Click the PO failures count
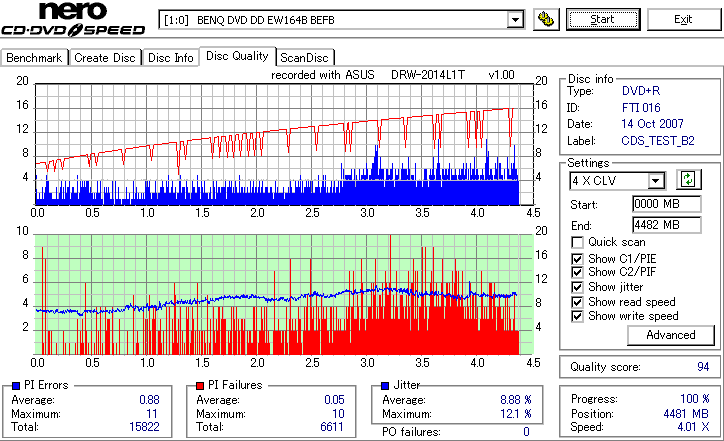Image resolution: width=724 pixels, height=441 pixels. 526,432
